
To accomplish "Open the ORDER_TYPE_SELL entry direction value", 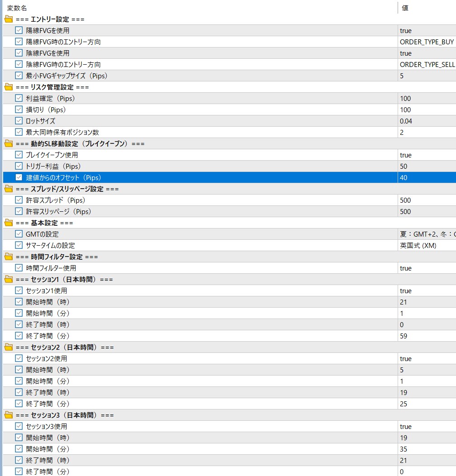I will pyautogui.click(x=427, y=64).
